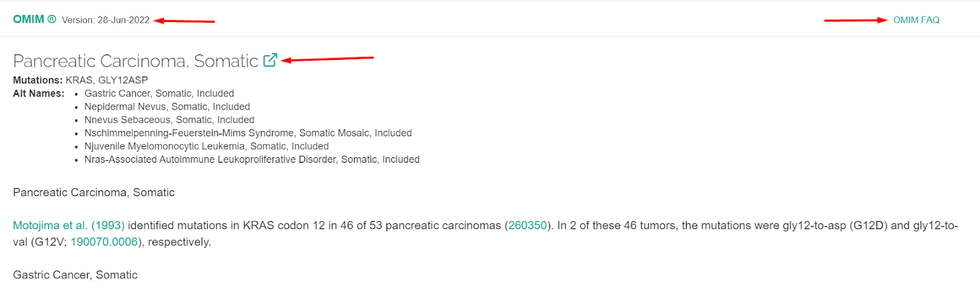
Task: Open the Motojima et al. (1993) reference
Action: tap(69, 226)
